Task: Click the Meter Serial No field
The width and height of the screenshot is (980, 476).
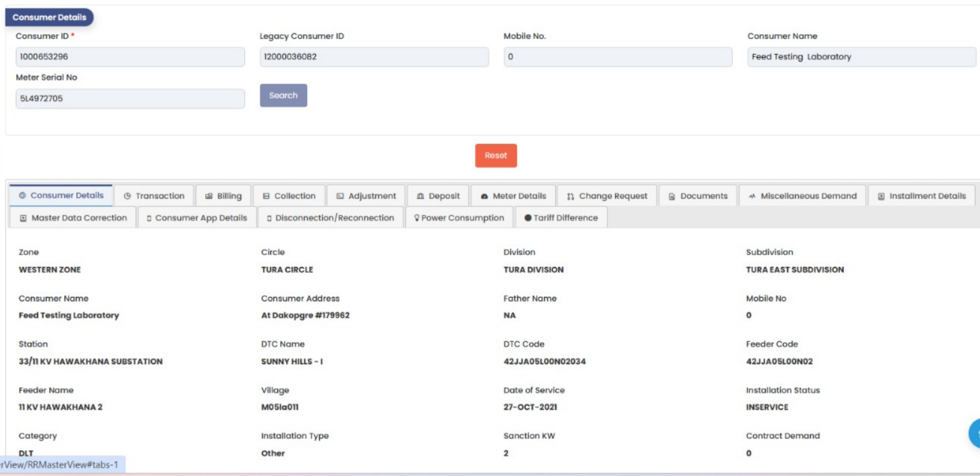Action: tap(130, 98)
